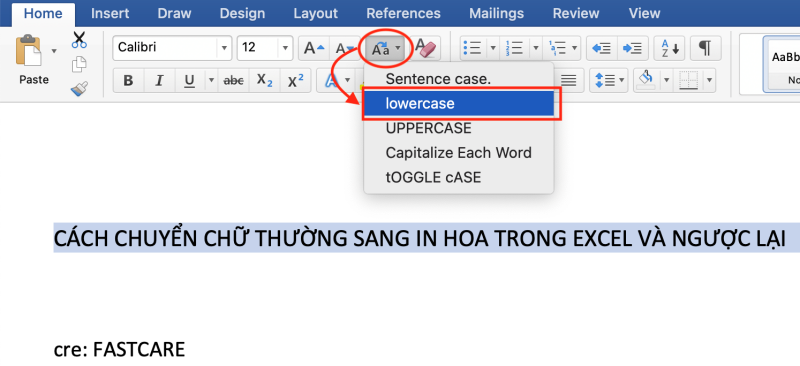Open the font size 12 dropdown

pyautogui.click(x=285, y=48)
